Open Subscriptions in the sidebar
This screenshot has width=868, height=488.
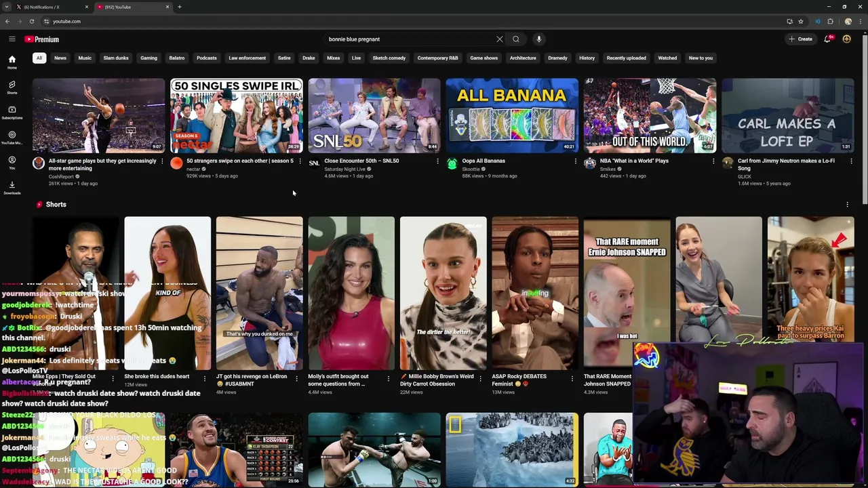12,113
